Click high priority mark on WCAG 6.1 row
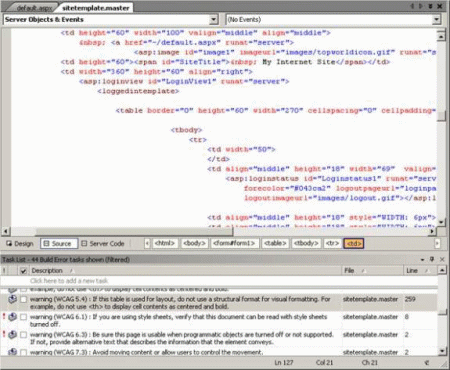The height and width of the screenshot is (370, 450). coord(4,316)
